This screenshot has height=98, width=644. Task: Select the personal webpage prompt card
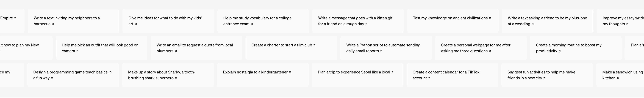(x=481, y=48)
